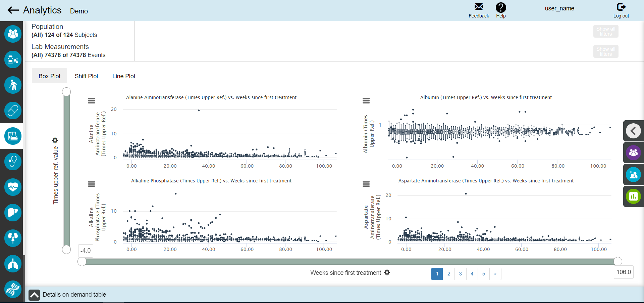Open the green chart settings icon
The image size is (644, 303).
pyautogui.click(x=633, y=196)
